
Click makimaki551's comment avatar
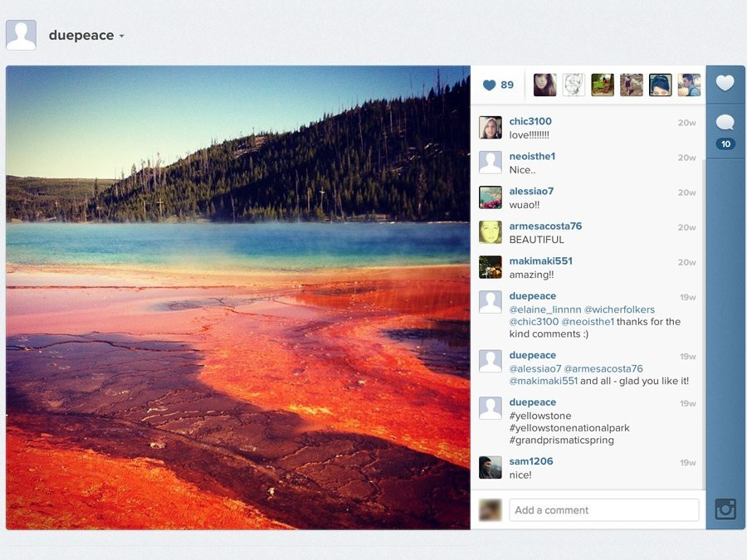pos(491,267)
